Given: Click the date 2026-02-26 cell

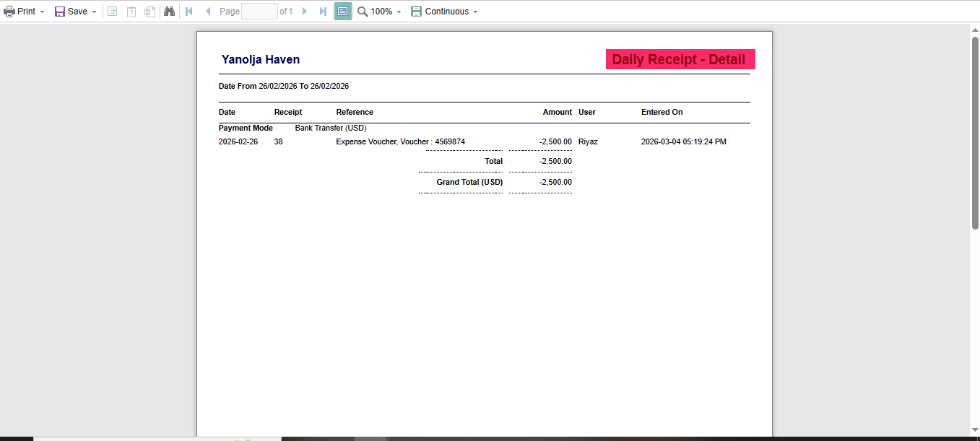Looking at the screenshot, I should point(238,141).
